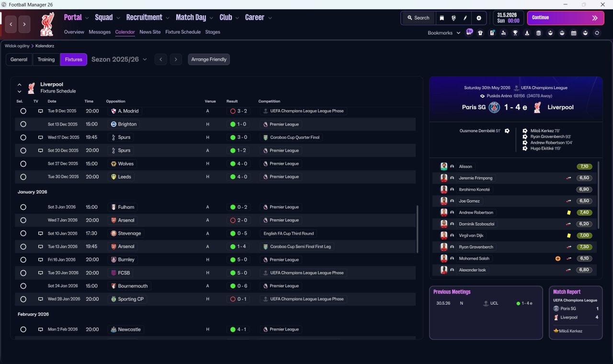The height and width of the screenshot is (364, 613).
Task: Click Mohamed Salah's orange injury icon
Action: point(558,259)
